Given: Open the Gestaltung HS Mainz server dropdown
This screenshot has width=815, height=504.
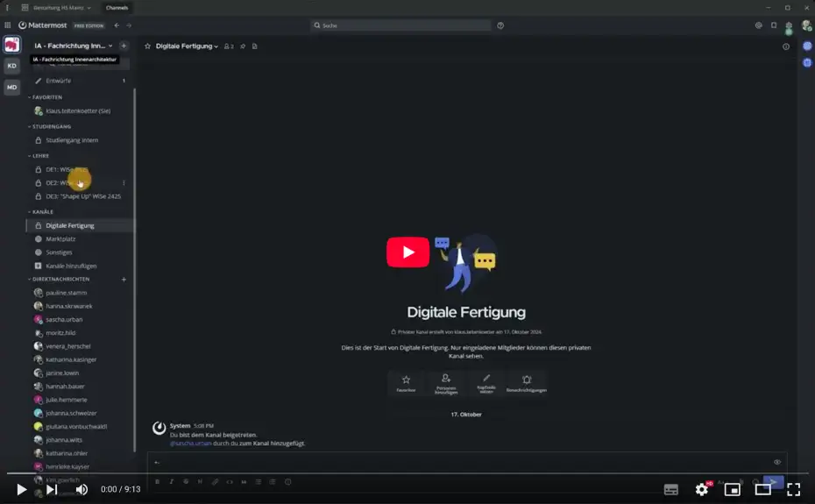Looking at the screenshot, I should (x=57, y=8).
